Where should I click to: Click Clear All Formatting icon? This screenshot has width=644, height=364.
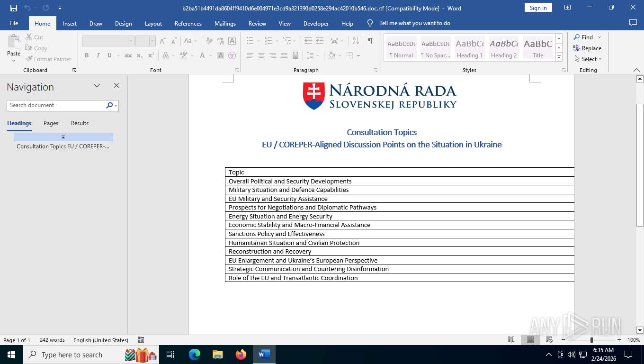[209, 41]
